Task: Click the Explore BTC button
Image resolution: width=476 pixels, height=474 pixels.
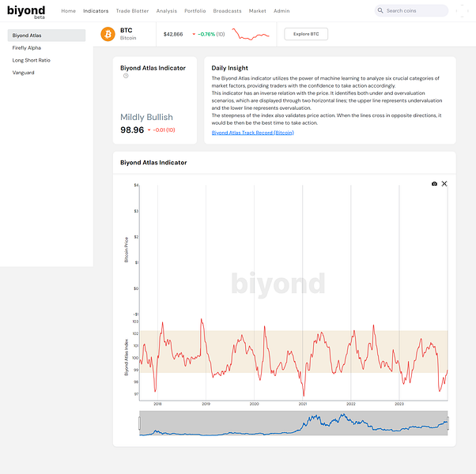Action: click(x=306, y=34)
